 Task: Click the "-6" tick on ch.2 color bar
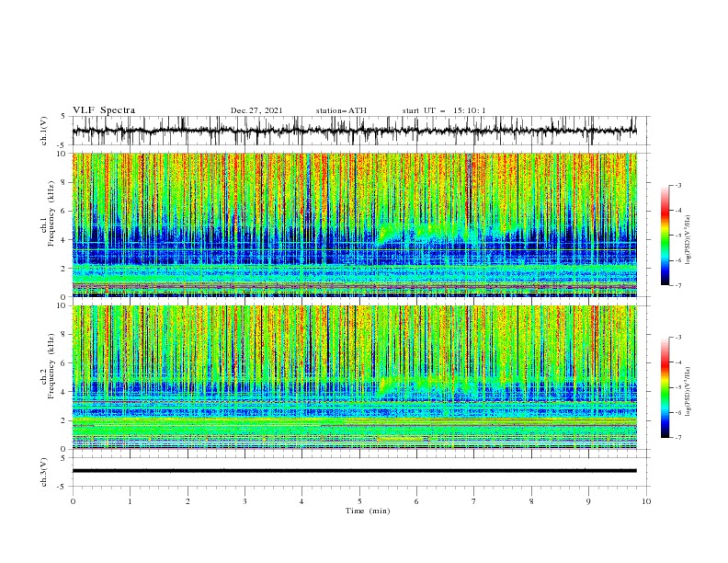pos(677,412)
